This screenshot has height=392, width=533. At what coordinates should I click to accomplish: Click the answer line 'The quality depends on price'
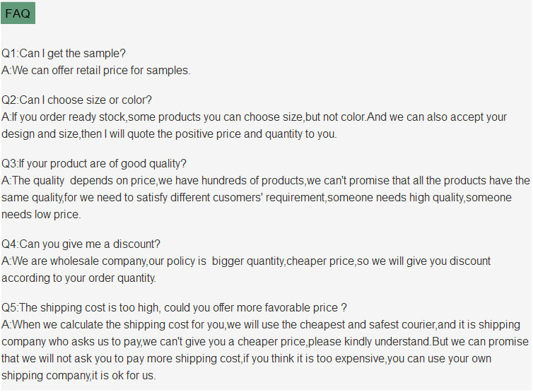(265, 181)
